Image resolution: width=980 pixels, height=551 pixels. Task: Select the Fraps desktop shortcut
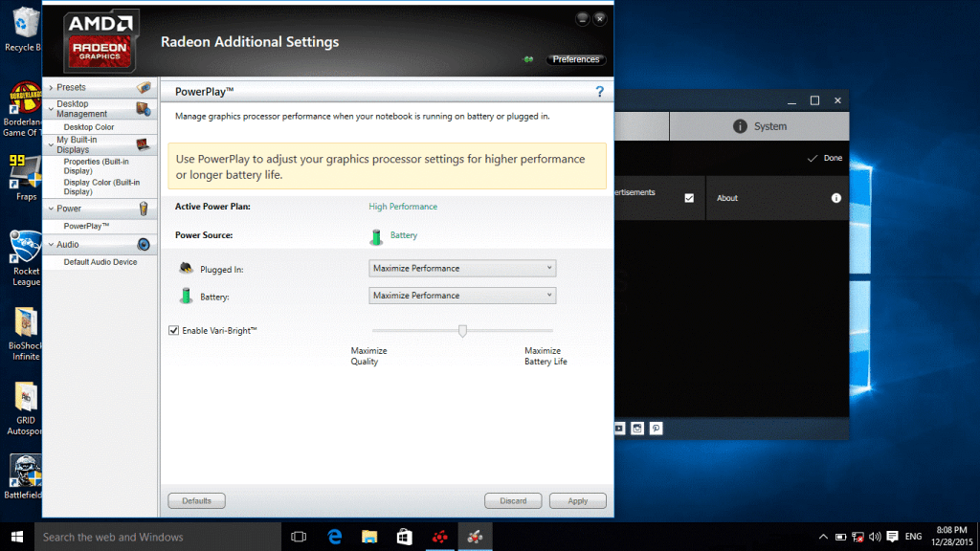point(25,178)
